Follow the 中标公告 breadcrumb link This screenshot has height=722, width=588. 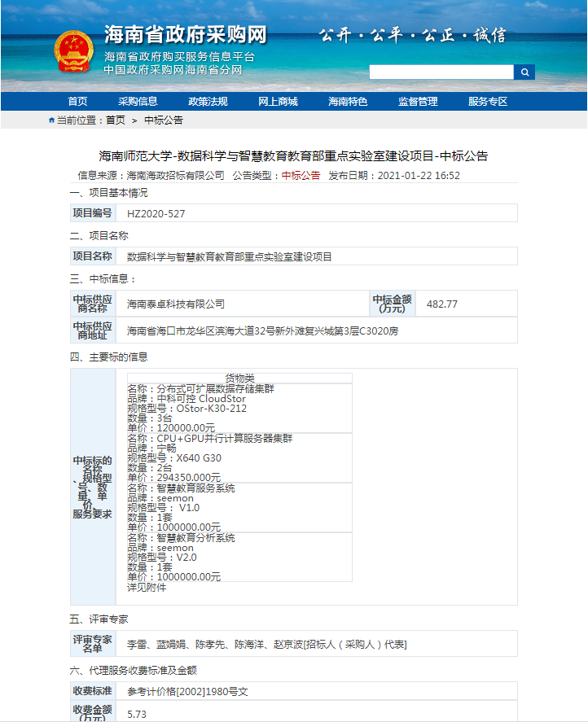164,120
